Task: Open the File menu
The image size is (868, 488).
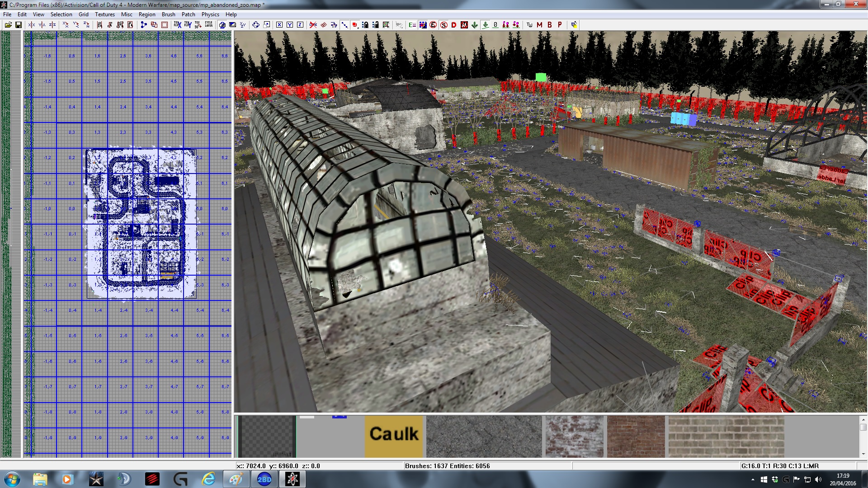Action: (7, 14)
